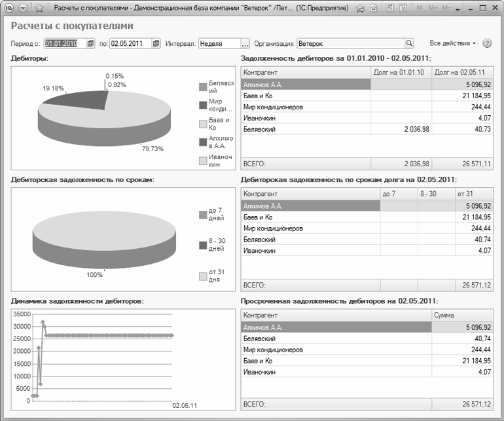Click the Сумма column header in overdue table
The width and height of the screenshot is (504, 421).
coord(463,315)
